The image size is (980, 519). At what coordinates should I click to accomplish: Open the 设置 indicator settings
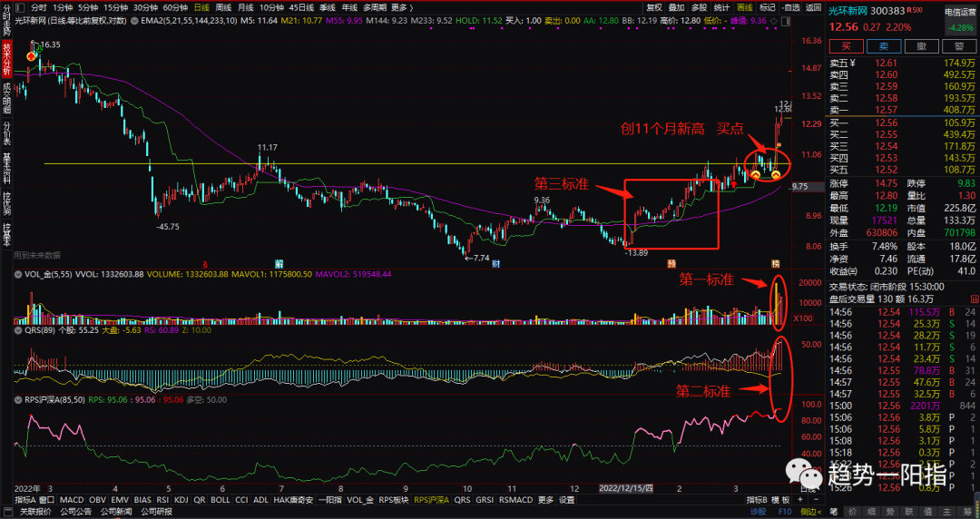click(x=567, y=500)
